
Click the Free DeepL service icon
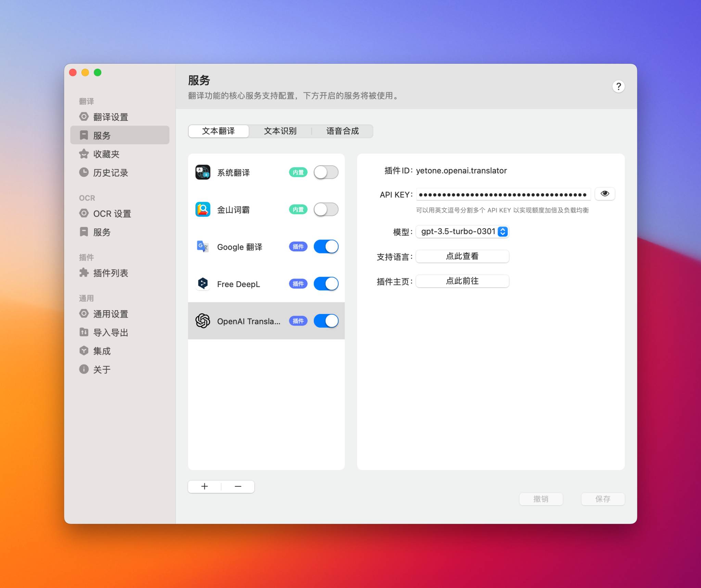point(203,284)
